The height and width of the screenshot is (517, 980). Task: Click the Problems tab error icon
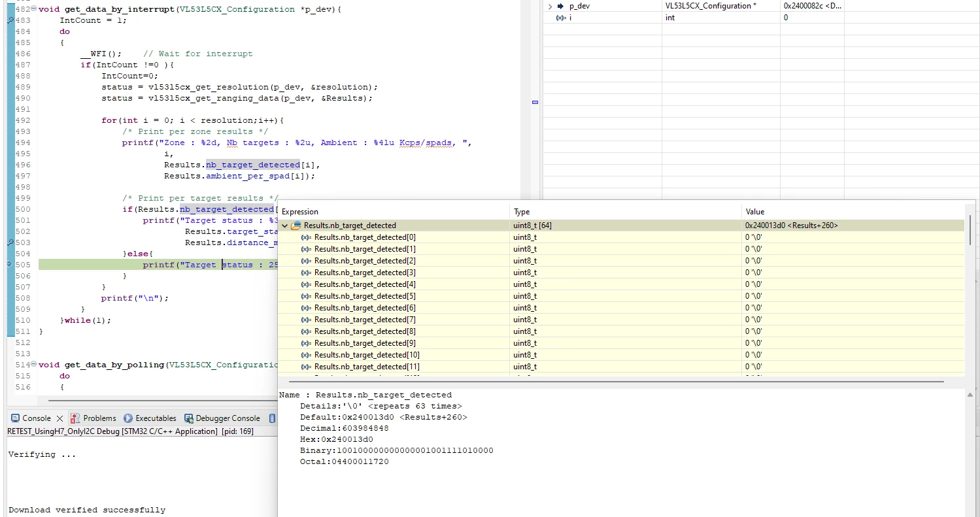pos(75,418)
